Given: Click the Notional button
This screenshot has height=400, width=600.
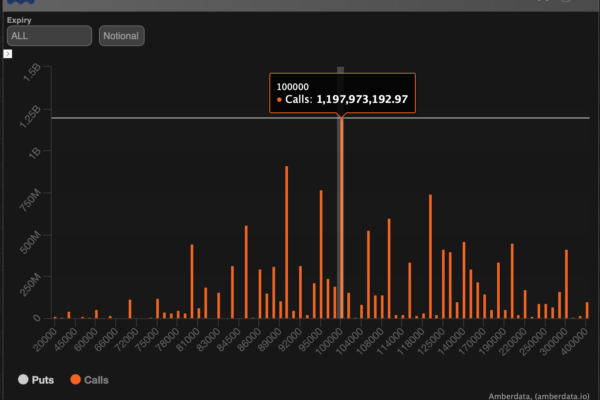Looking at the screenshot, I should 121,36.
